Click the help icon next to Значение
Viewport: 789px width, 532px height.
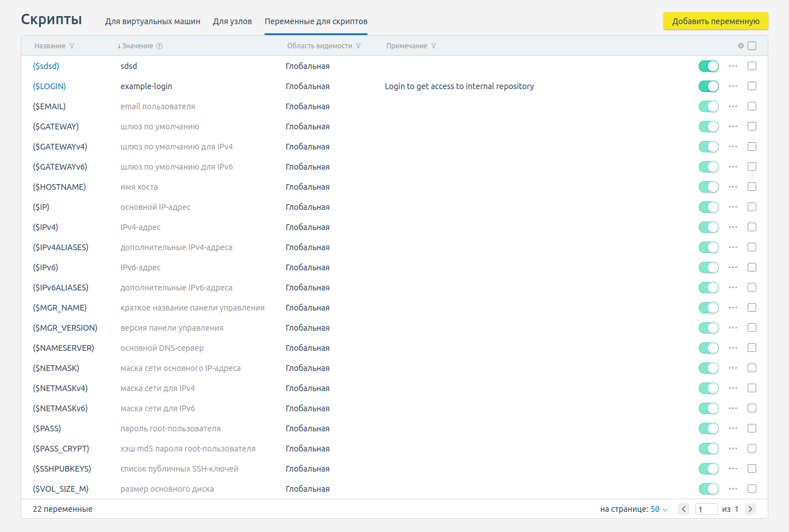[159, 46]
